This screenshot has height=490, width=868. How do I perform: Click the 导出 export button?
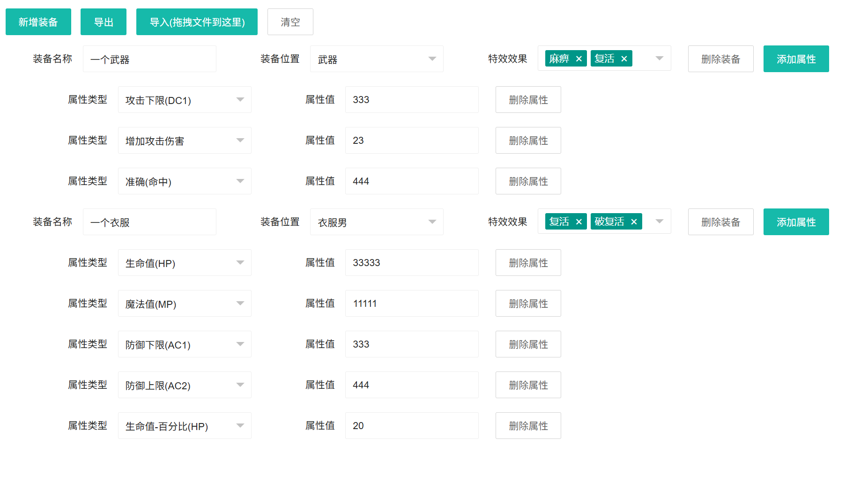[x=104, y=22]
